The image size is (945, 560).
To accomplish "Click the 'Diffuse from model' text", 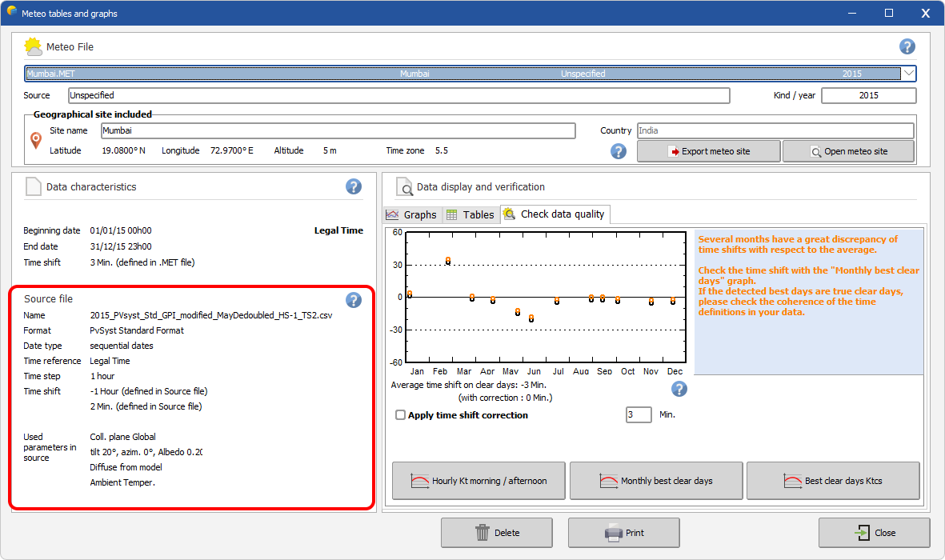I will [x=126, y=467].
